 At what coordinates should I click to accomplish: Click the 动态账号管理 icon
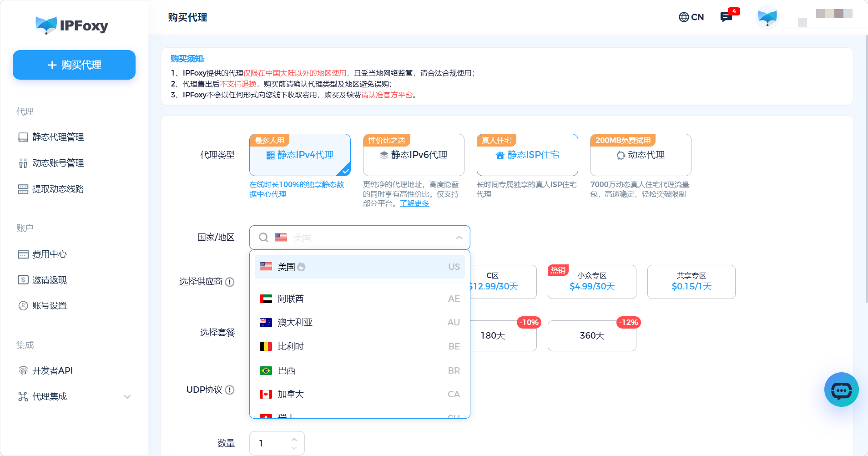tap(23, 163)
